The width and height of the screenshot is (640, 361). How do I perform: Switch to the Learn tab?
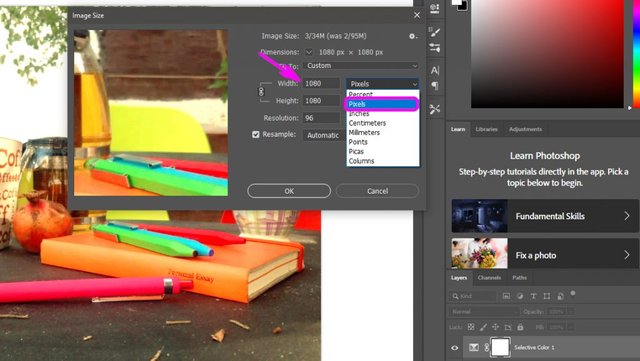click(x=458, y=129)
